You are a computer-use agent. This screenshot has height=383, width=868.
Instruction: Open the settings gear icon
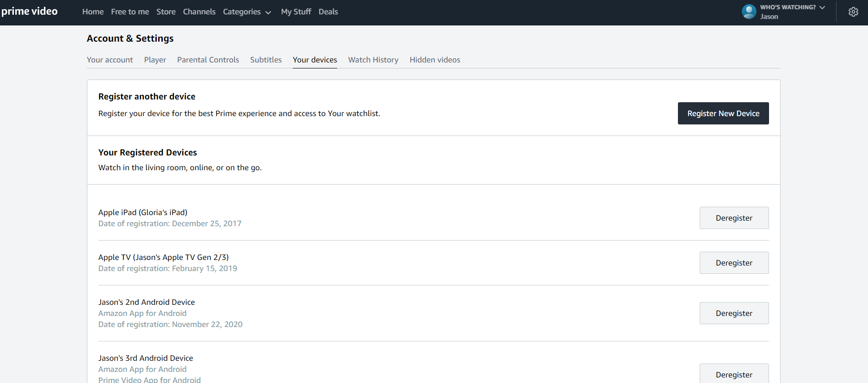pos(853,12)
